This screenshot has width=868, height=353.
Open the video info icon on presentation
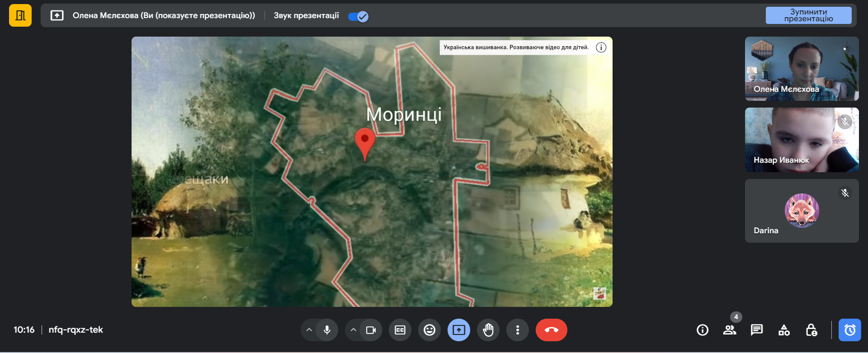point(601,47)
